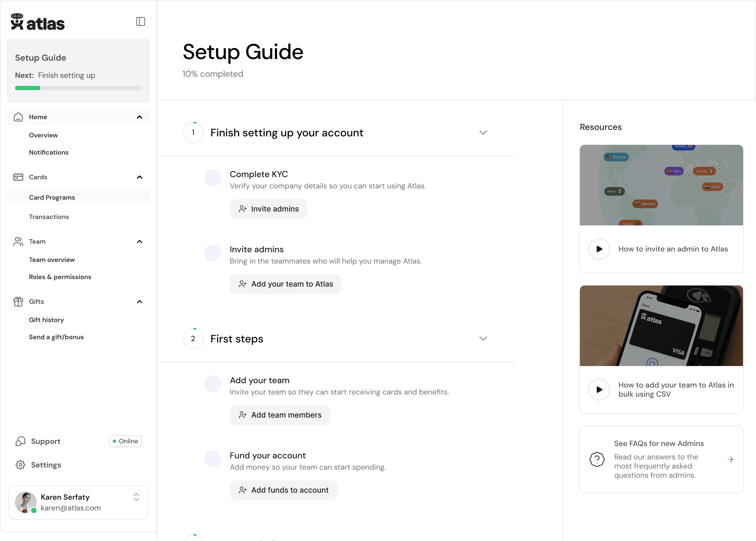This screenshot has width=756, height=541.
Task: Click the Atlas logo
Action: click(x=38, y=22)
